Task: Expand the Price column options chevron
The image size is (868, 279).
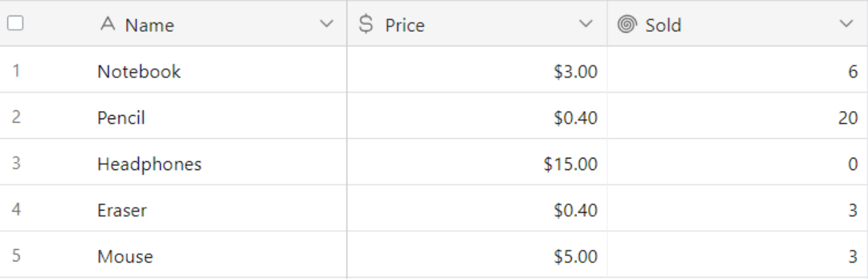Action: click(586, 24)
